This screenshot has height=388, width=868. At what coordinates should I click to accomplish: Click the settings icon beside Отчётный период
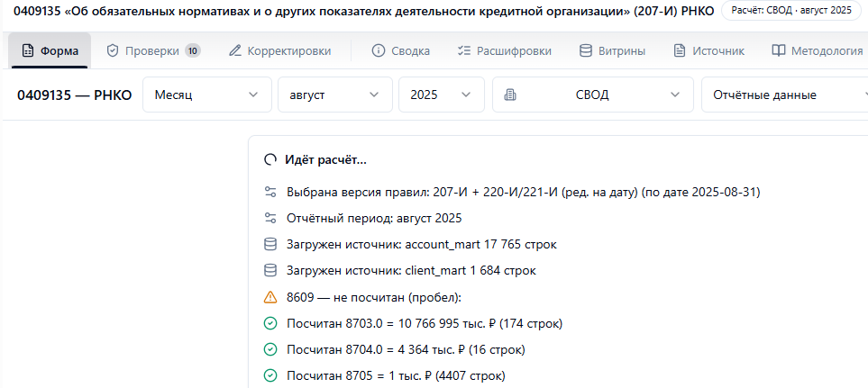click(270, 219)
